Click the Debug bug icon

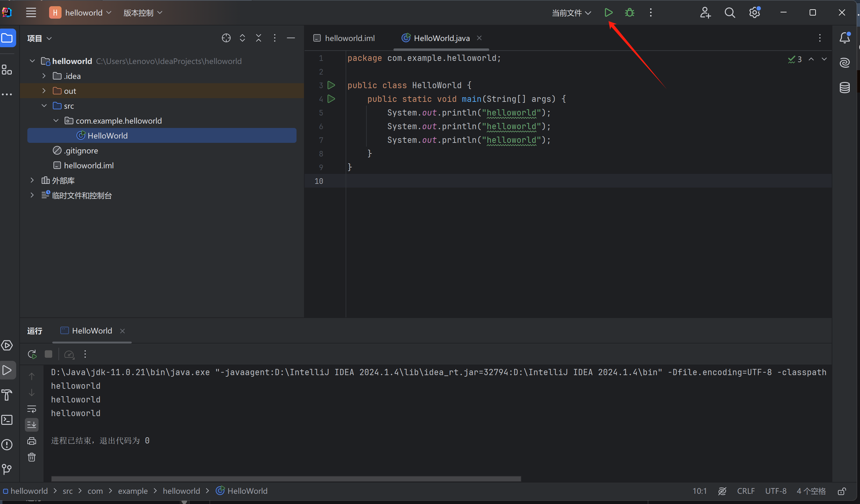click(629, 13)
